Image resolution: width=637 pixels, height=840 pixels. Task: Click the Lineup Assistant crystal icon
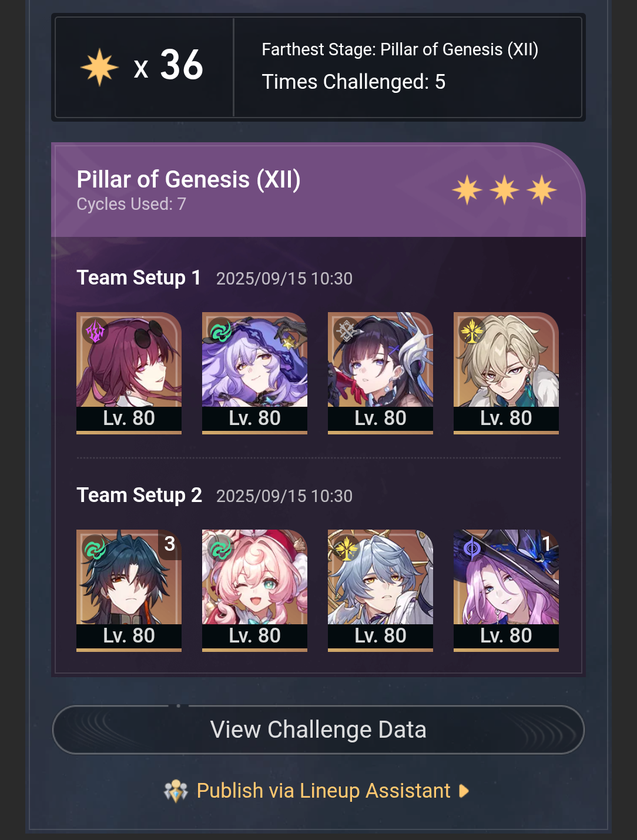pos(176,791)
